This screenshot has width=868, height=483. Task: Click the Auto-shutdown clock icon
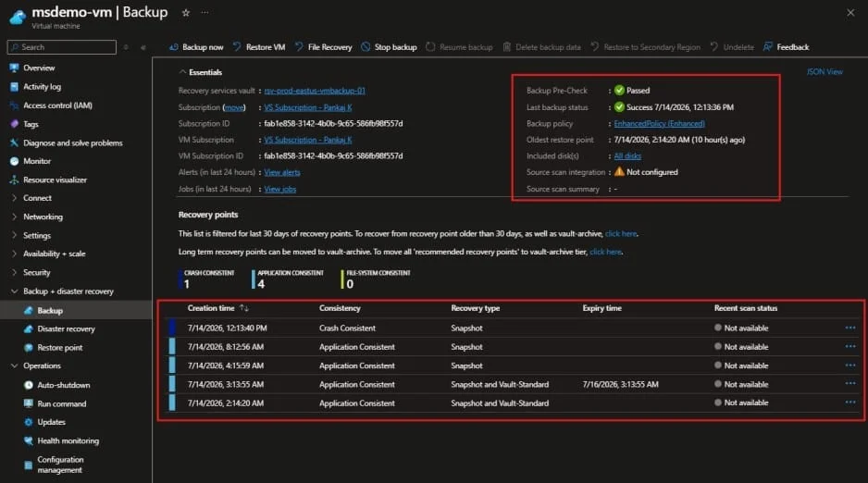[29, 385]
